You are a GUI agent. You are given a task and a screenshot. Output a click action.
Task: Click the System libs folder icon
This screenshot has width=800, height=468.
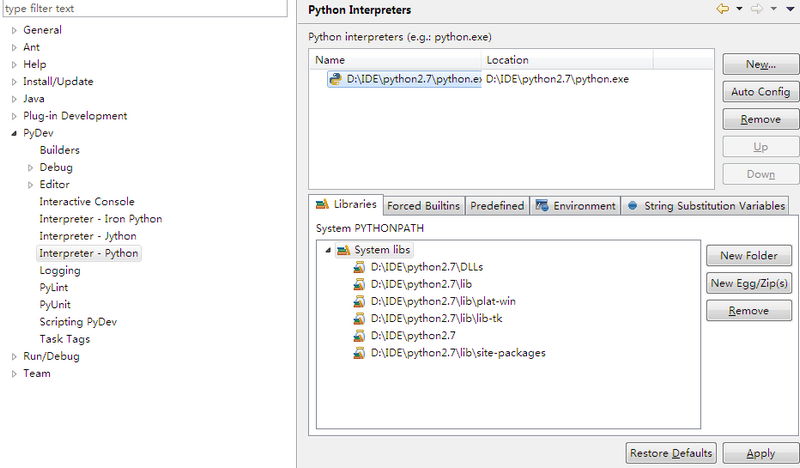point(343,250)
